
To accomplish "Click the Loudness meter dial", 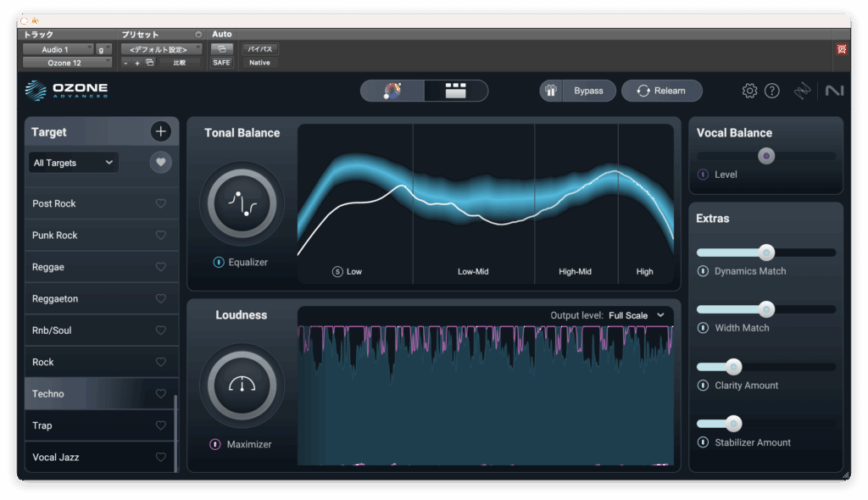I will 242,386.
